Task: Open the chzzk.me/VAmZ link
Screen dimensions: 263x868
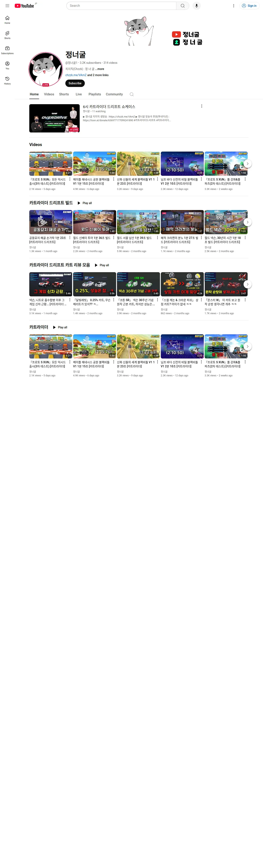Action: 76,75
